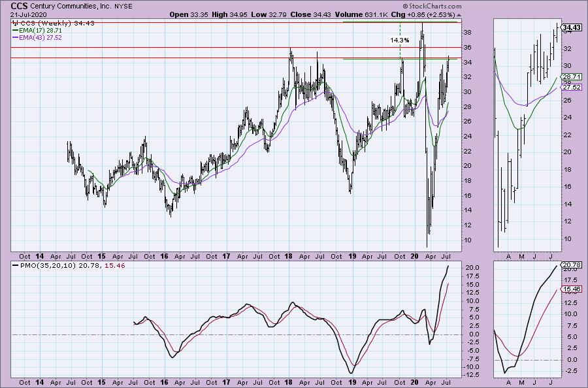The image size is (588, 388).
Task: Select the Volume 631.1K value
Action: pos(361,14)
